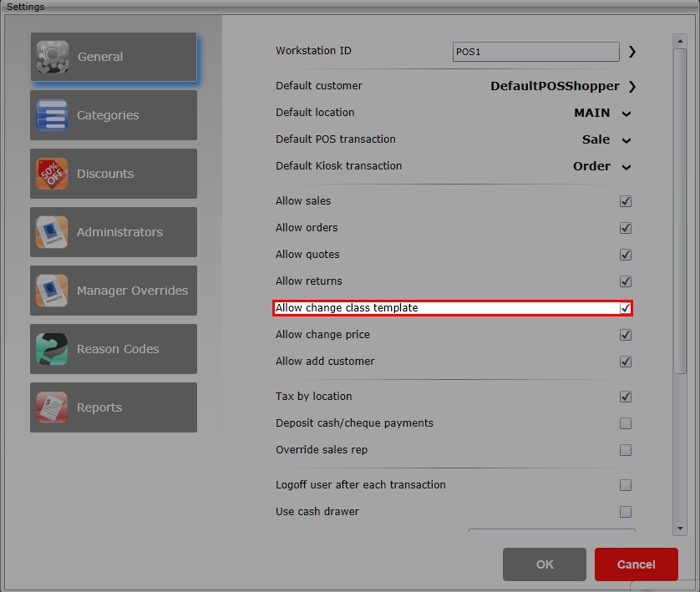Toggle Allow change class template checkbox
The height and width of the screenshot is (592, 700).
626,308
